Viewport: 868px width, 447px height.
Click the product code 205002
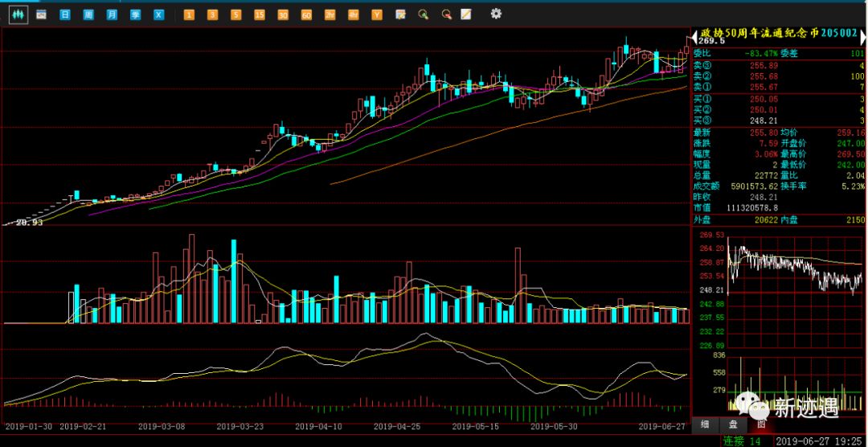(839, 33)
